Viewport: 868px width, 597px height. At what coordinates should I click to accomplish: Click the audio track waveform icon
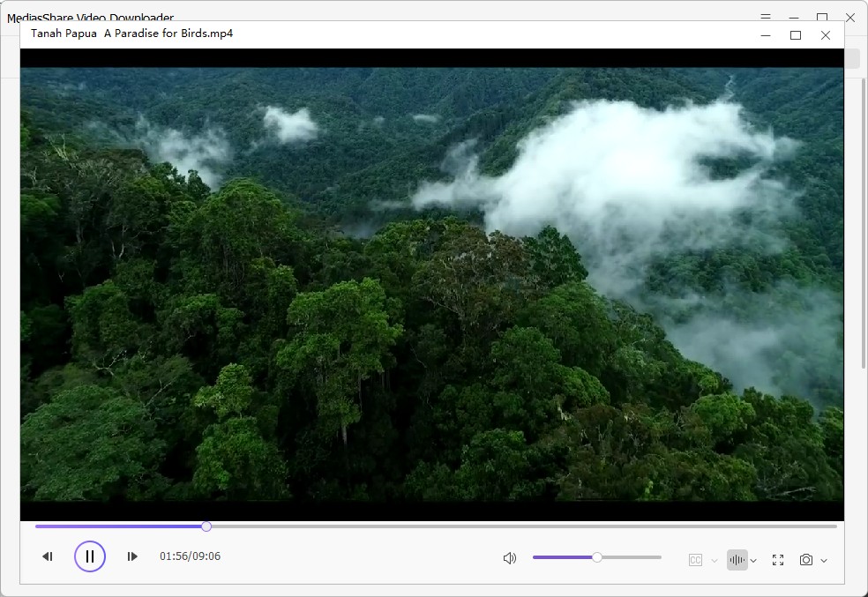737,560
